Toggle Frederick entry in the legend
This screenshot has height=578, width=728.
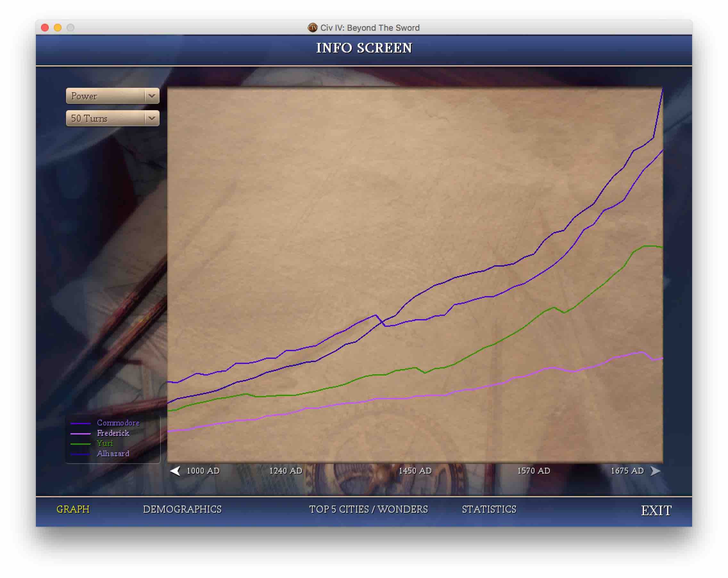113,433
